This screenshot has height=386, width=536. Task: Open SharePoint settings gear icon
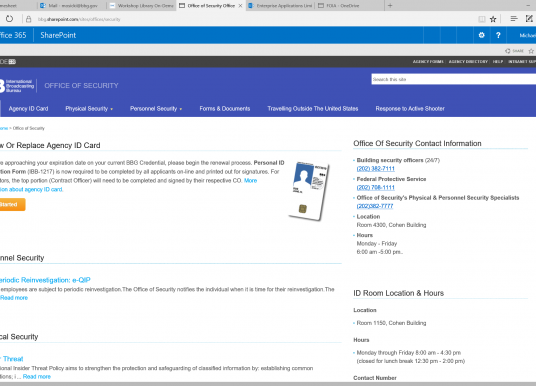(x=481, y=35)
